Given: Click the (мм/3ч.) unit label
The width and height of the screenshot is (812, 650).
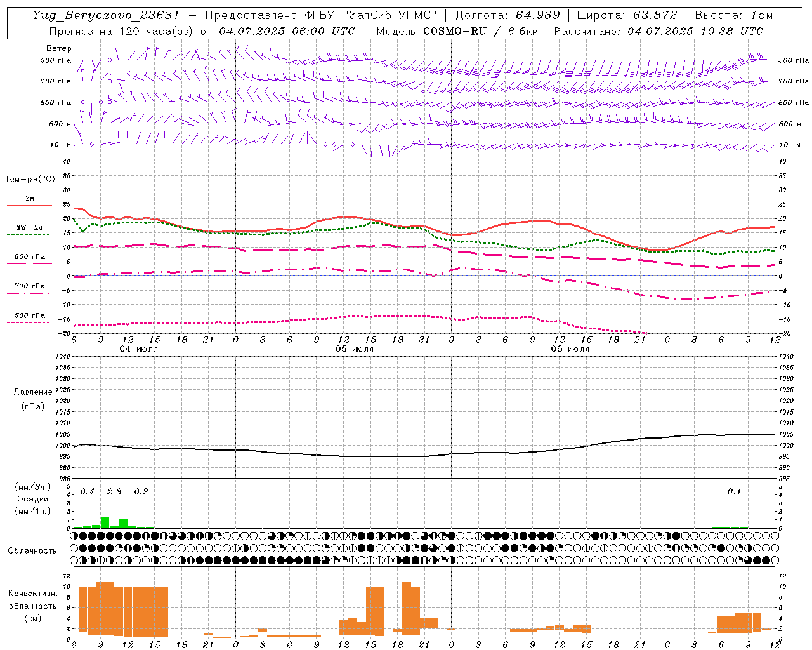Looking at the screenshot, I should click(x=33, y=487).
